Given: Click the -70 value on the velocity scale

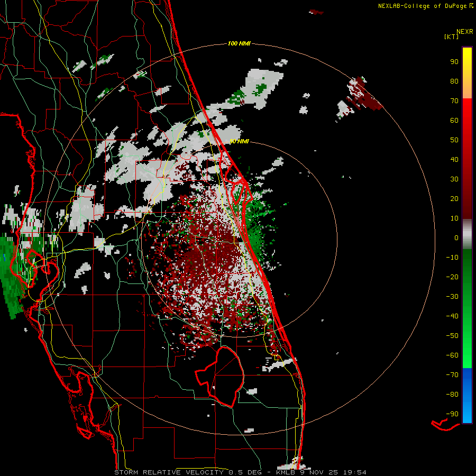Looking at the screenshot, I should (x=452, y=375).
